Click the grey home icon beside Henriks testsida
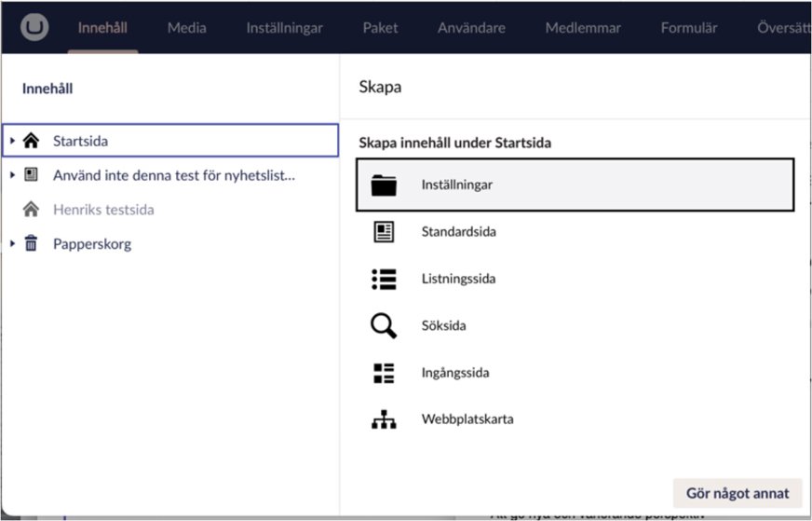 [x=31, y=209]
